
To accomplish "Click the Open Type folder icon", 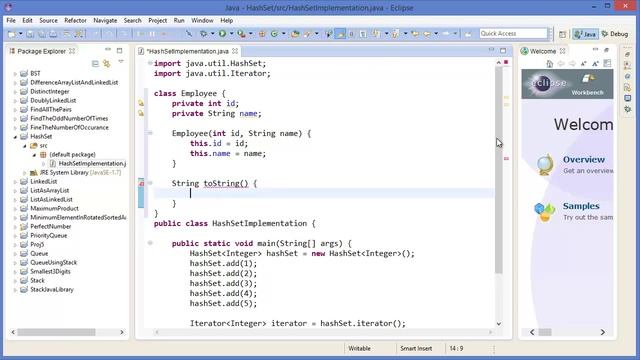I will point(295,34).
